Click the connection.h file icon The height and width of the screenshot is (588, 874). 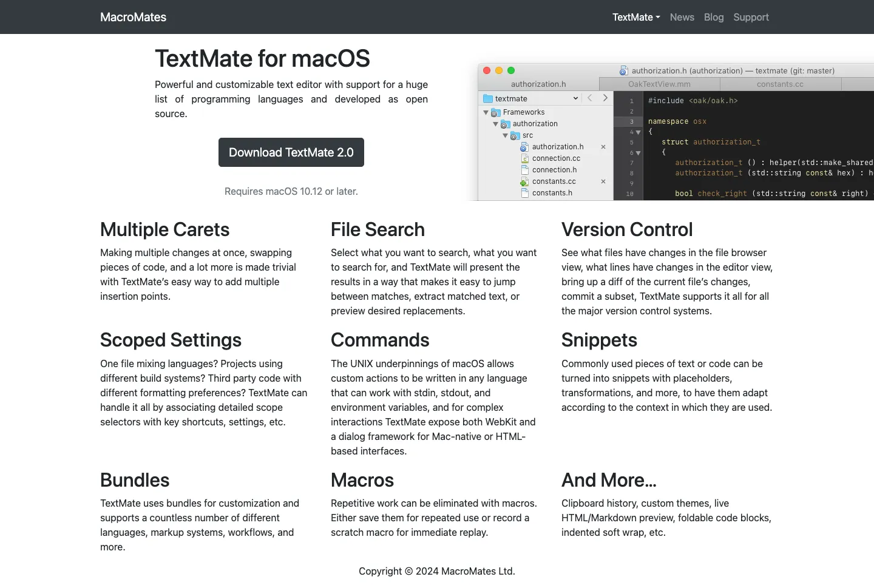point(525,170)
